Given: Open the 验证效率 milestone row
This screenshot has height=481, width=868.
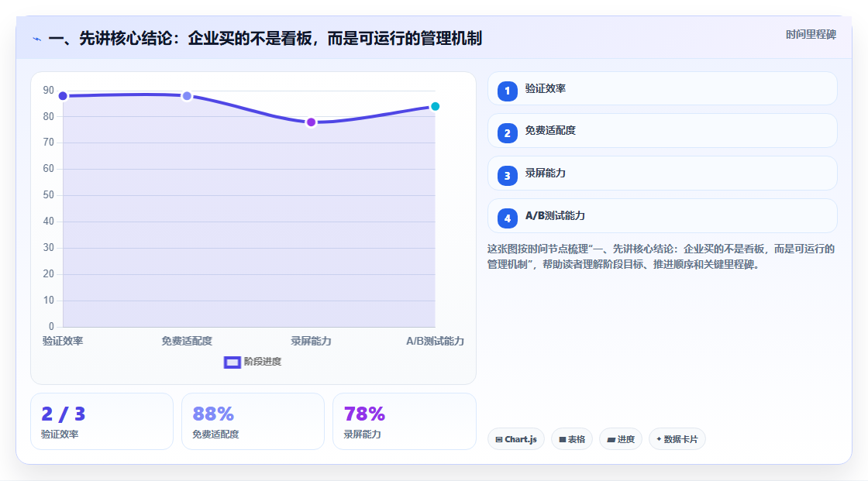Looking at the screenshot, I should point(662,88).
